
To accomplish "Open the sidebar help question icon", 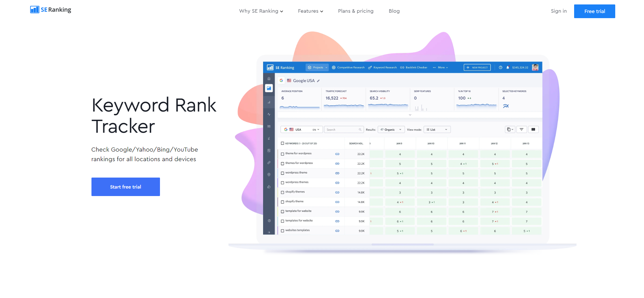I will tap(269, 221).
